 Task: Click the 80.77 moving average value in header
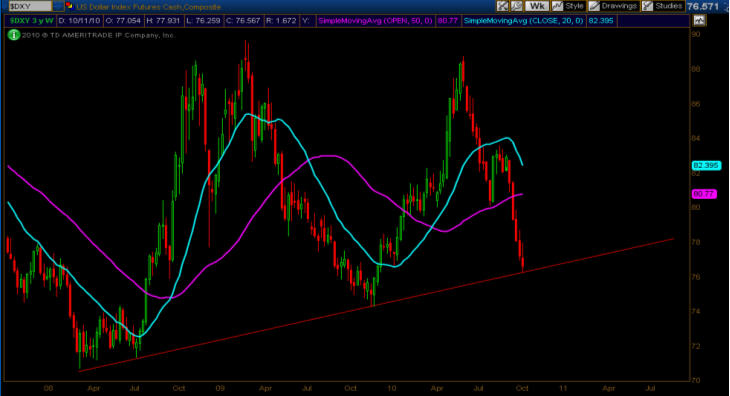click(x=447, y=20)
